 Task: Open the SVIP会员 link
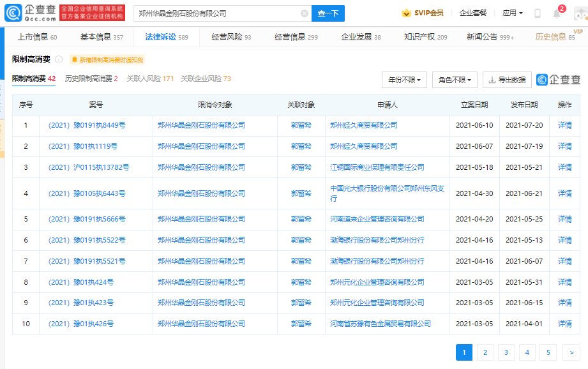tap(428, 13)
